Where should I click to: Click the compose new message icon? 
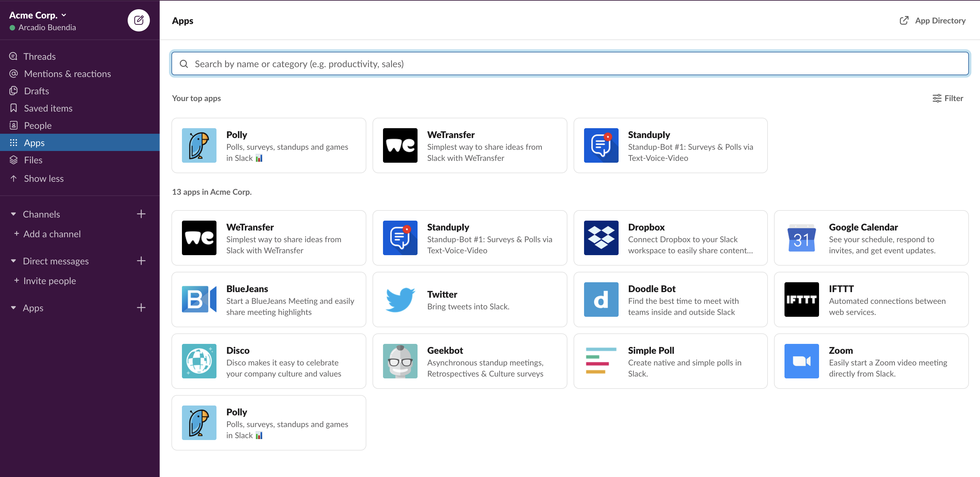click(138, 21)
